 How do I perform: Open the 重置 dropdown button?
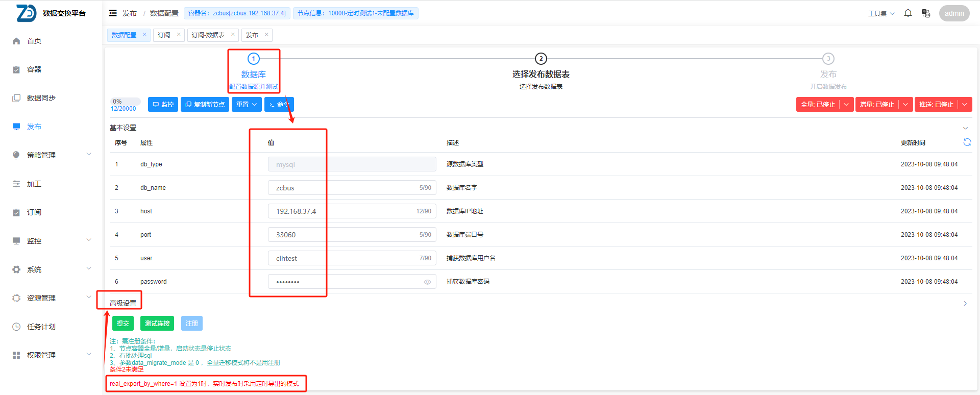point(247,105)
